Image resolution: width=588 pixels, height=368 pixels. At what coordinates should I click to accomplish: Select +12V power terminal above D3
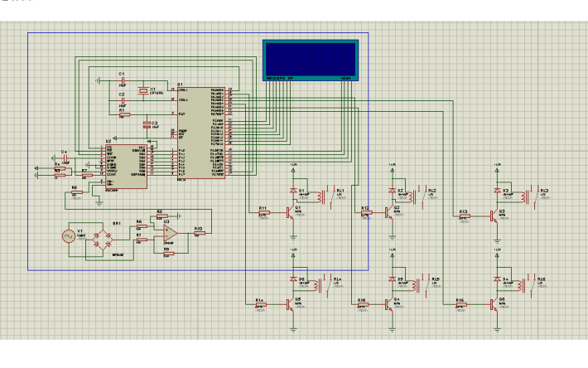pos(497,168)
